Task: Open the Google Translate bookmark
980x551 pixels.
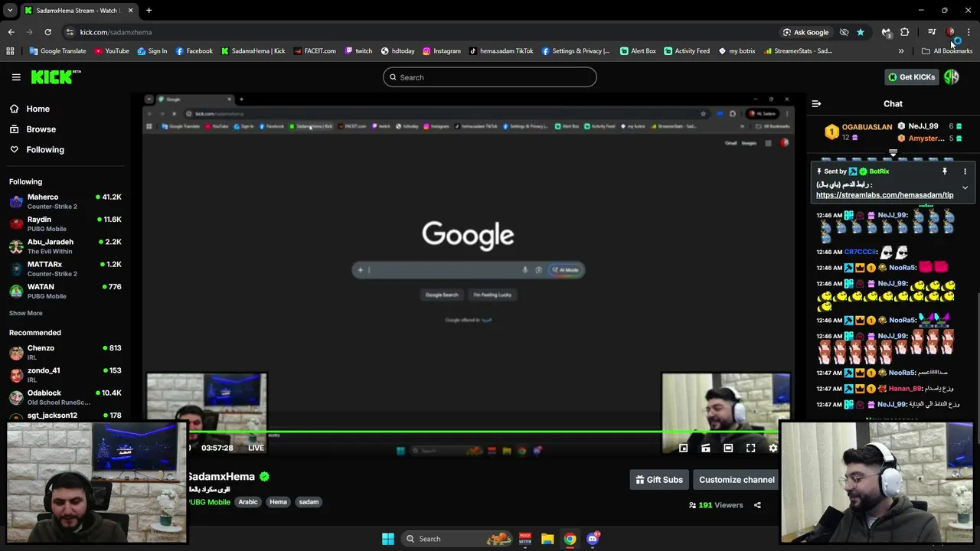Action: tap(57, 51)
